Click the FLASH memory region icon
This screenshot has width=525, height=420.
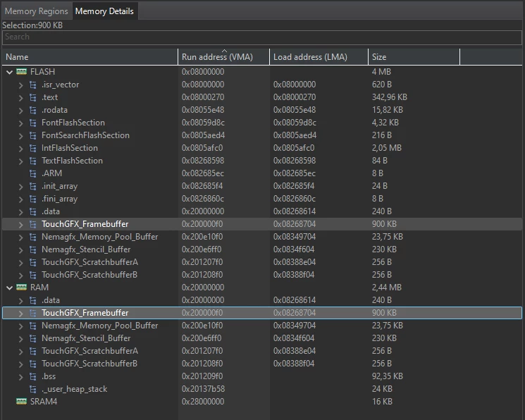[x=21, y=72]
